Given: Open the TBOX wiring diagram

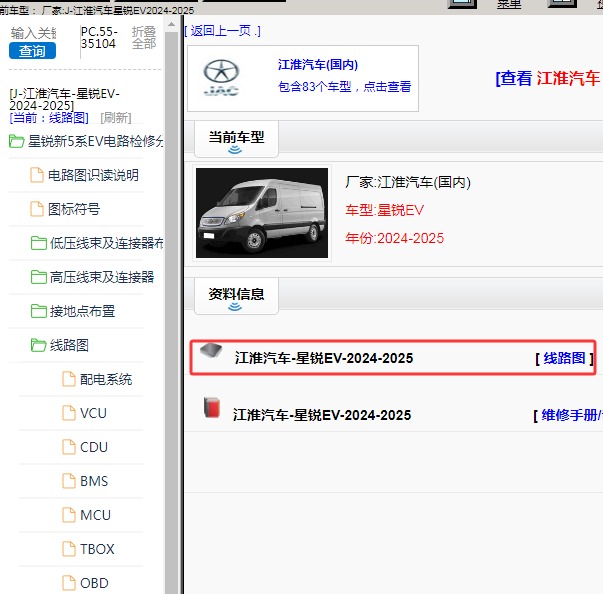Looking at the screenshot, I should point(97,549).
